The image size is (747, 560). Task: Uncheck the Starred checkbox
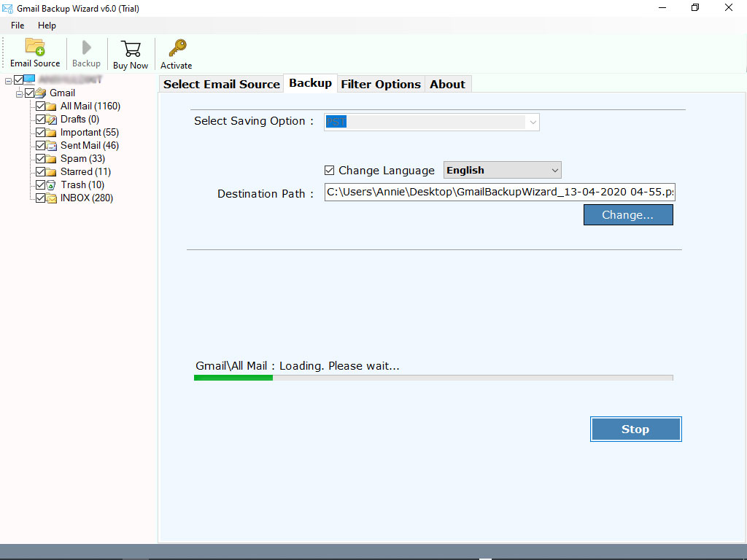coord(41,171)
